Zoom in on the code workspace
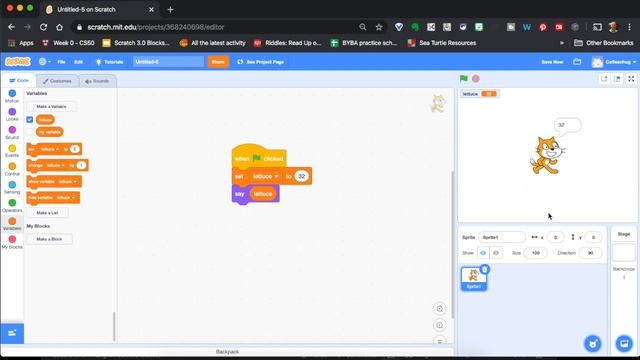640x360 pixels. tap(440, 309)
